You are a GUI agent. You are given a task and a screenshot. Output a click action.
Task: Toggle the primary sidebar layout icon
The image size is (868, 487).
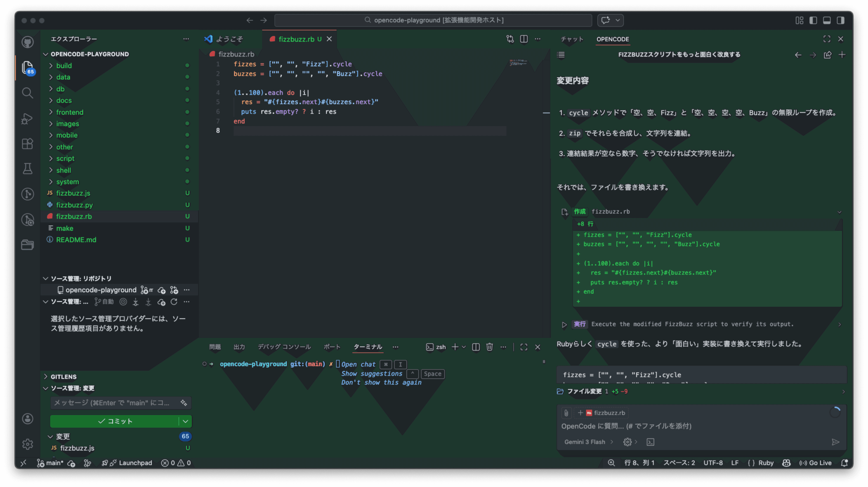click(813, 20)
